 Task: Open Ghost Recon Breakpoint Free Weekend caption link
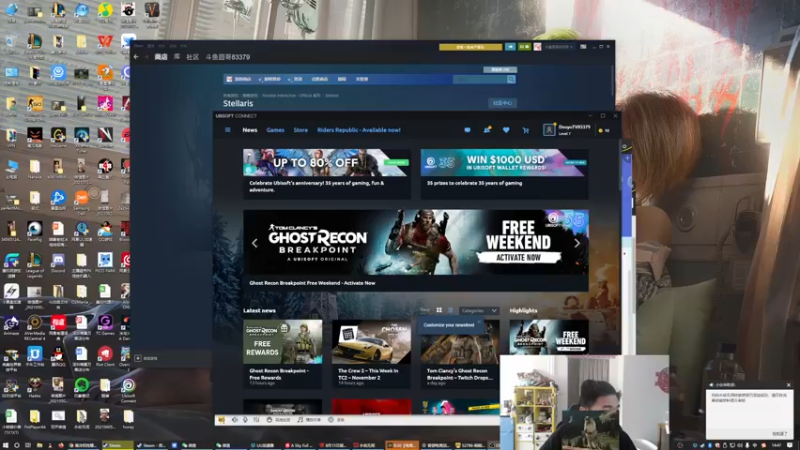point(312,283)
